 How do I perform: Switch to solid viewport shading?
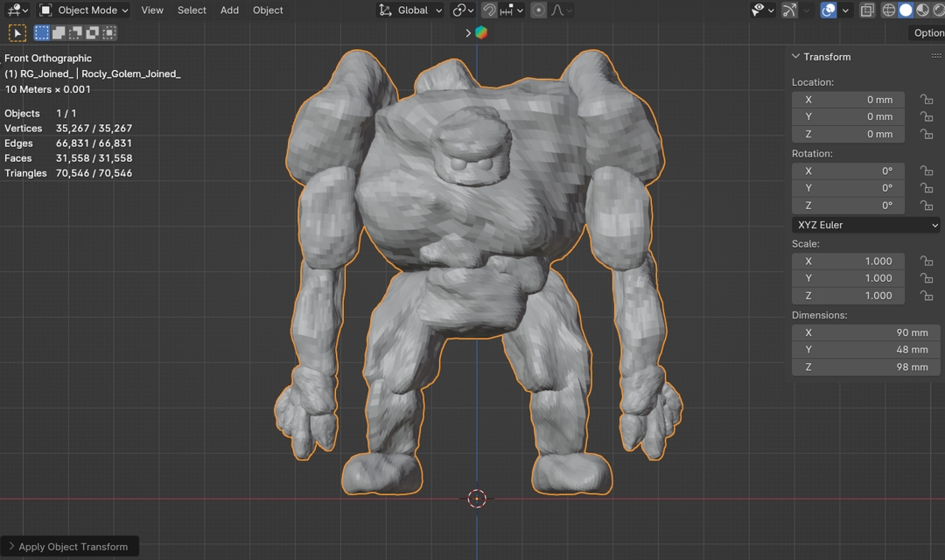(906, 10)
